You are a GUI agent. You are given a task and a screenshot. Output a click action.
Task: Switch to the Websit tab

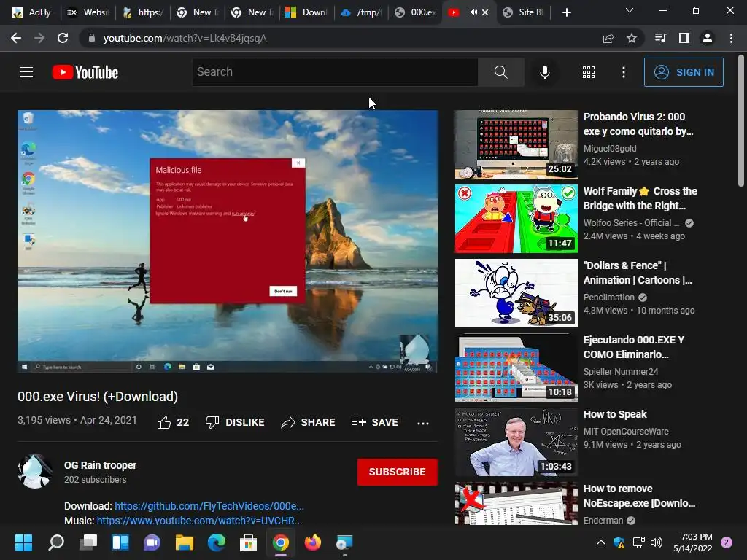coord(88,12)
